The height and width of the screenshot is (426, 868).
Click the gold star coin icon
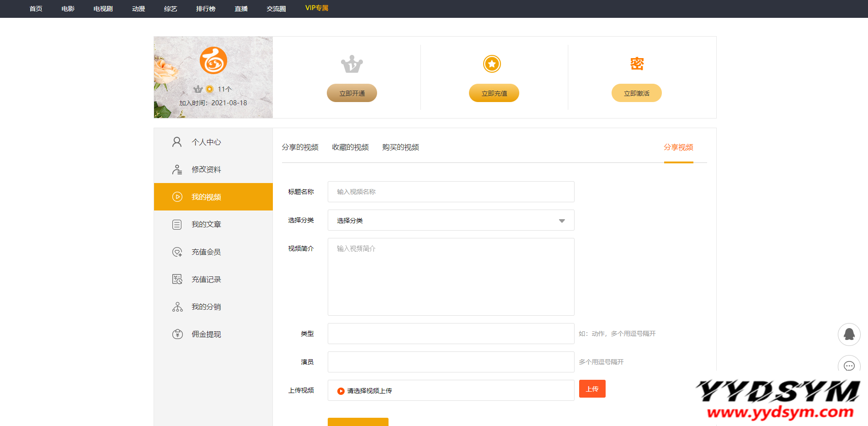[492, 64]
